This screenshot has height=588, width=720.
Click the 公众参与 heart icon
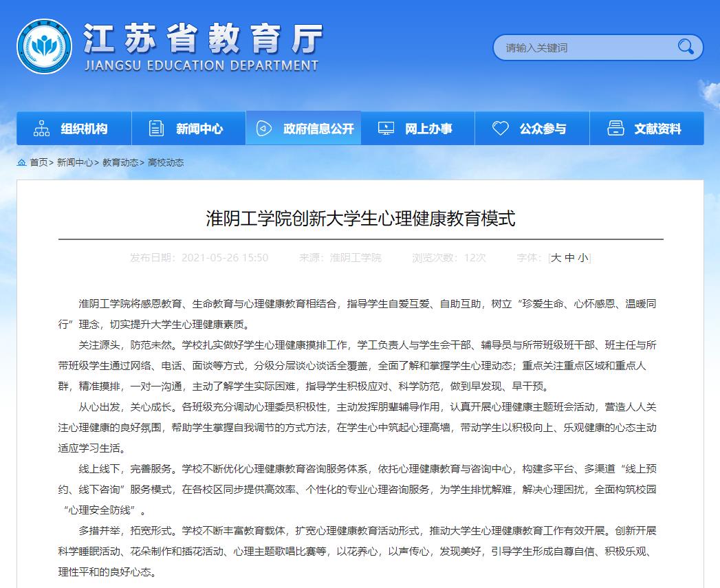[x=500, y=128]
